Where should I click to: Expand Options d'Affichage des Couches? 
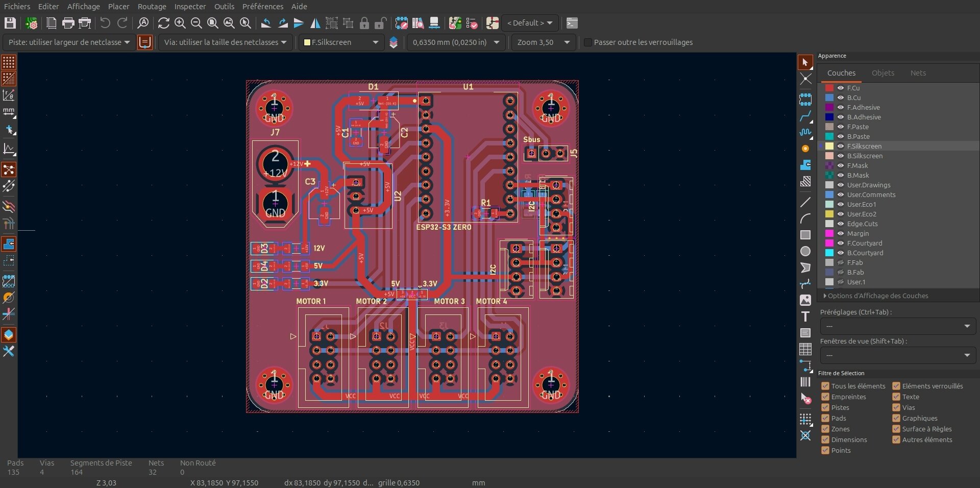click(875, 296)
